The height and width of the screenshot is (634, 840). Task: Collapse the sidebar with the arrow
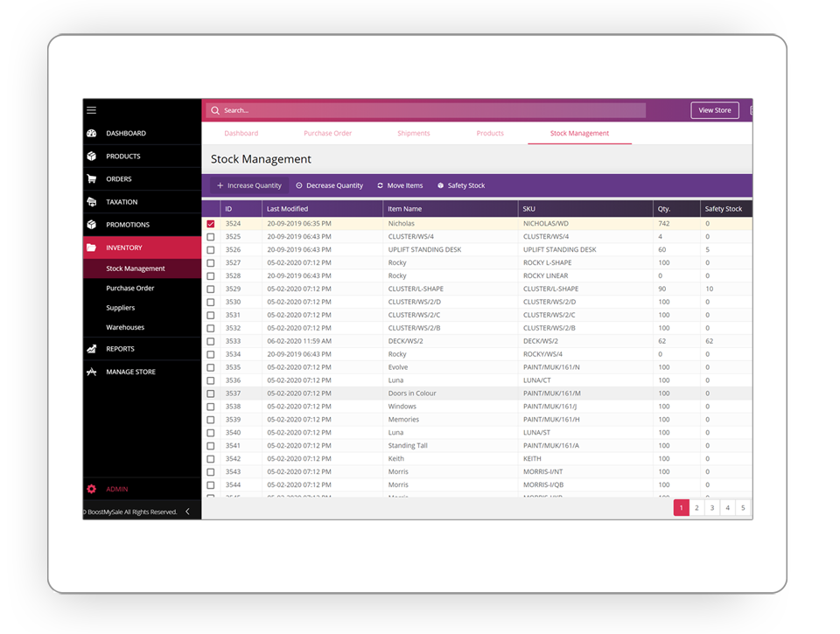click(187, 512)
